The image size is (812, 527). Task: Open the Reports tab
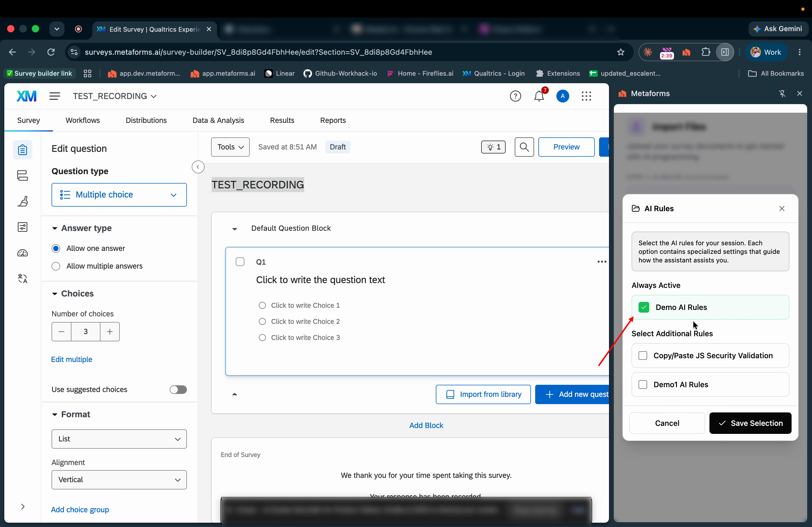point(333,120)
